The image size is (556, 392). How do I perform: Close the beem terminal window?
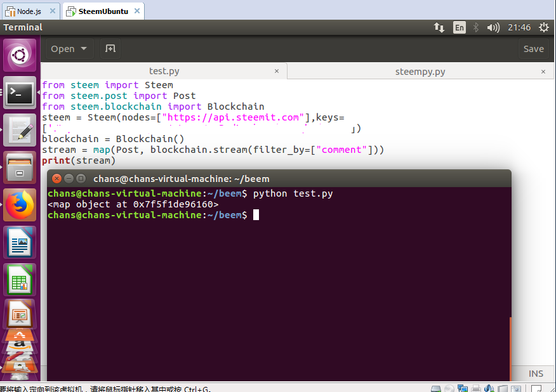click(56, 179)
